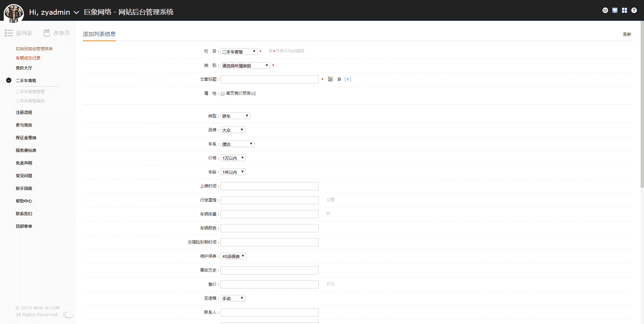The image size is (644, 324).
Task: Click the monitor icon in header
Action: point(615,10)
